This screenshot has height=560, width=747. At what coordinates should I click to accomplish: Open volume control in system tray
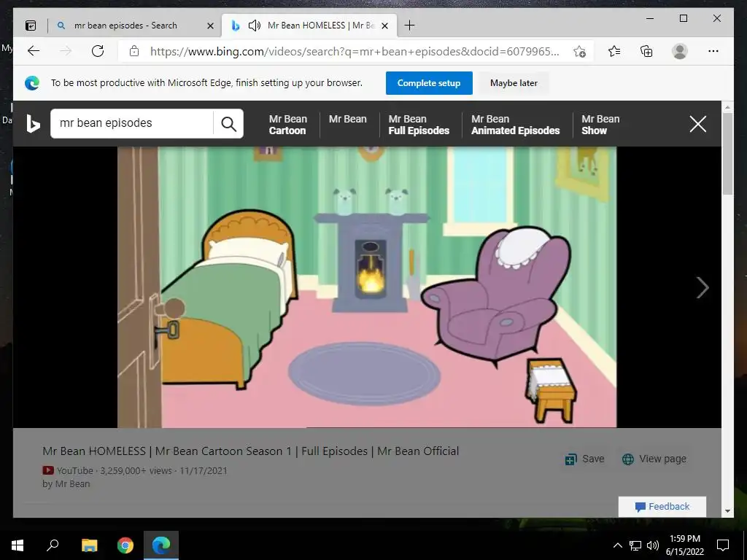[x=653, y=545]
